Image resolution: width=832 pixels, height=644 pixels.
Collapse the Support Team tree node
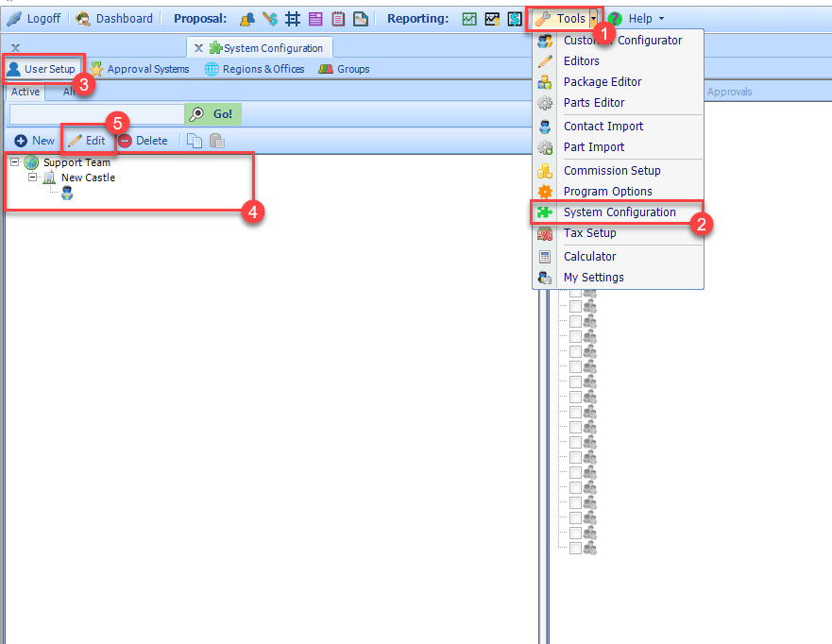point(15,162)
